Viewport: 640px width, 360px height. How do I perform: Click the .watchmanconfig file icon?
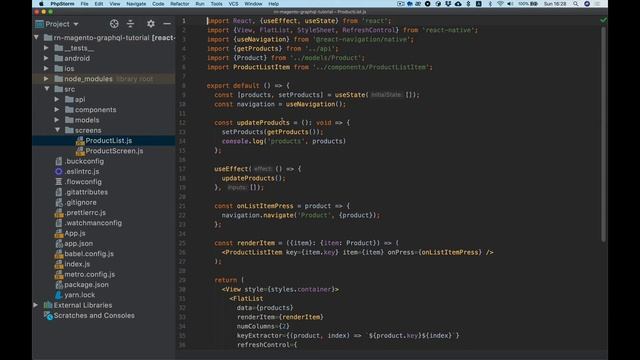click(x=59, y=223)
